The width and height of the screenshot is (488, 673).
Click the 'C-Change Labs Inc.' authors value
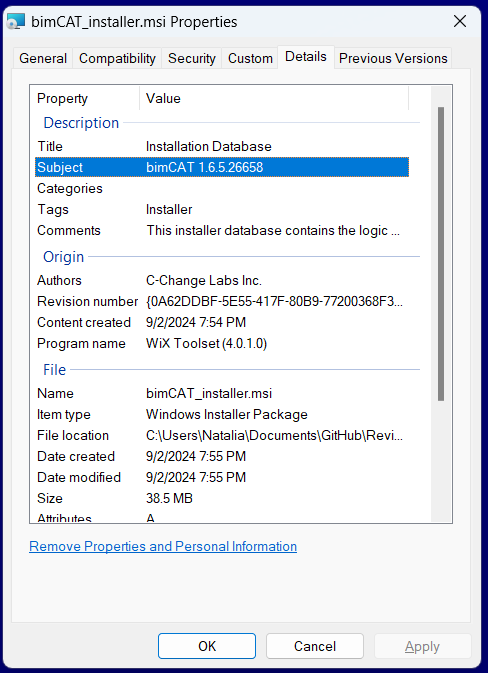(x=204, y=280)
